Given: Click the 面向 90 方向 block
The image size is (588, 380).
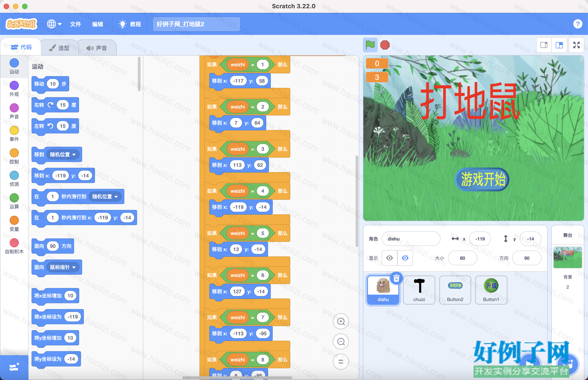Looking at the screenshot, I should pos(53,246).
